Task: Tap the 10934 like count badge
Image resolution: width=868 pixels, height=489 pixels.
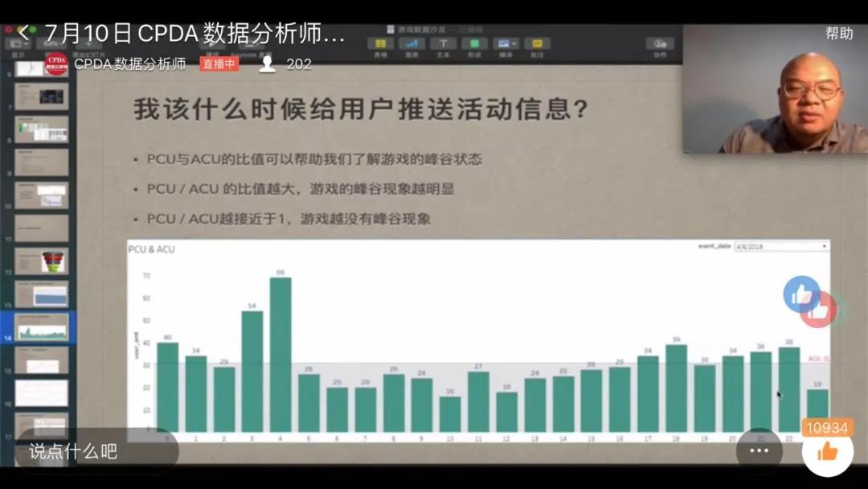Action: point(827,428)
